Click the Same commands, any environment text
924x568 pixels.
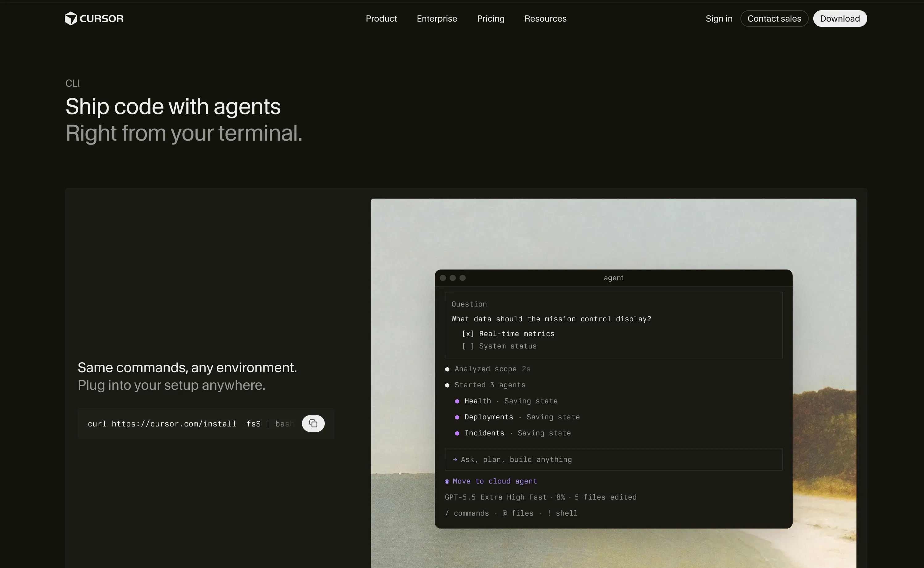187,367
